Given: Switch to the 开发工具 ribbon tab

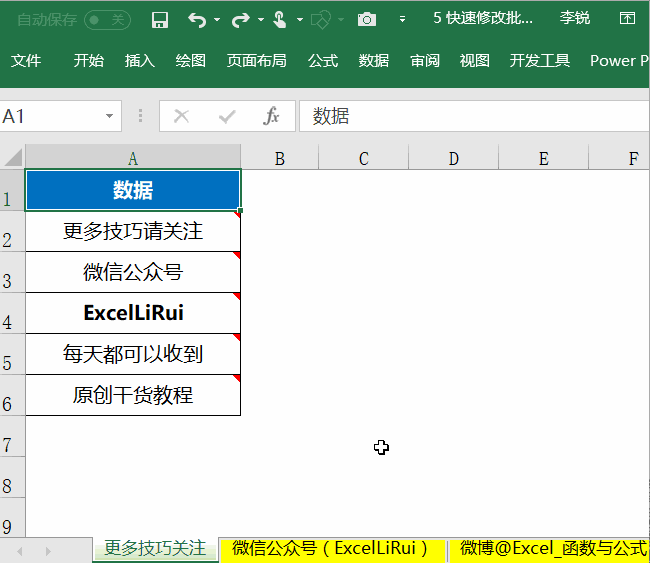Looking at the screenshot, I should coord(540,61).
